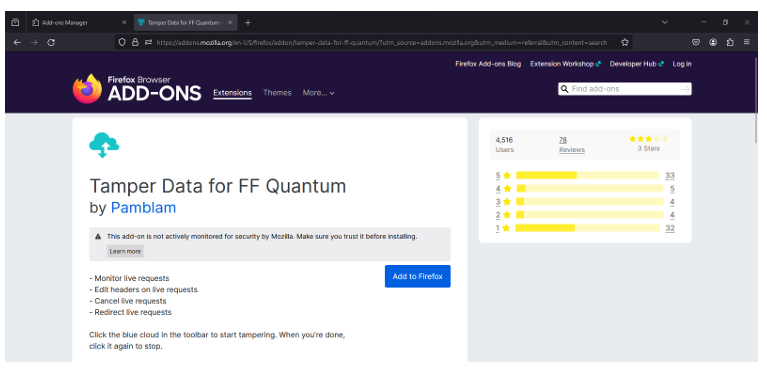Viewport: 767px width, 377px height.
Task: Open the 78 Reviews link
Action: pyautogui.click(x=572, y=145)
